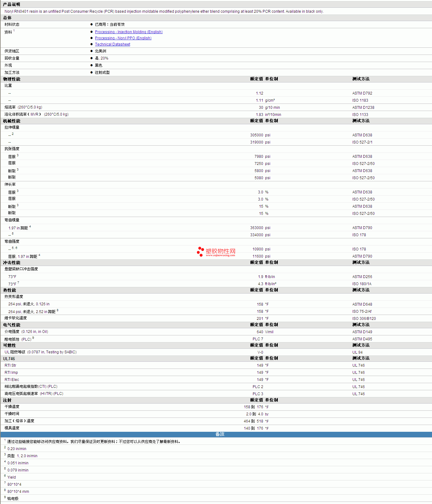Select the 黑色 appearance value
Viewport: 432px width, 504px height.
pos(98,65)
